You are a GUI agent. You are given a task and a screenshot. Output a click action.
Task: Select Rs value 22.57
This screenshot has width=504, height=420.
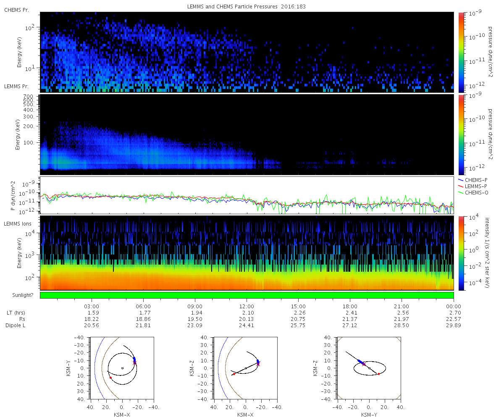(x=454, y=319)
